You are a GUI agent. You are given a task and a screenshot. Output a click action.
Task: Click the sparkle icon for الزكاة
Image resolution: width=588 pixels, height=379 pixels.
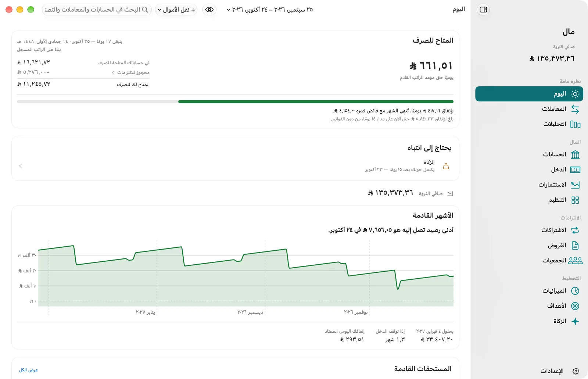575,321
